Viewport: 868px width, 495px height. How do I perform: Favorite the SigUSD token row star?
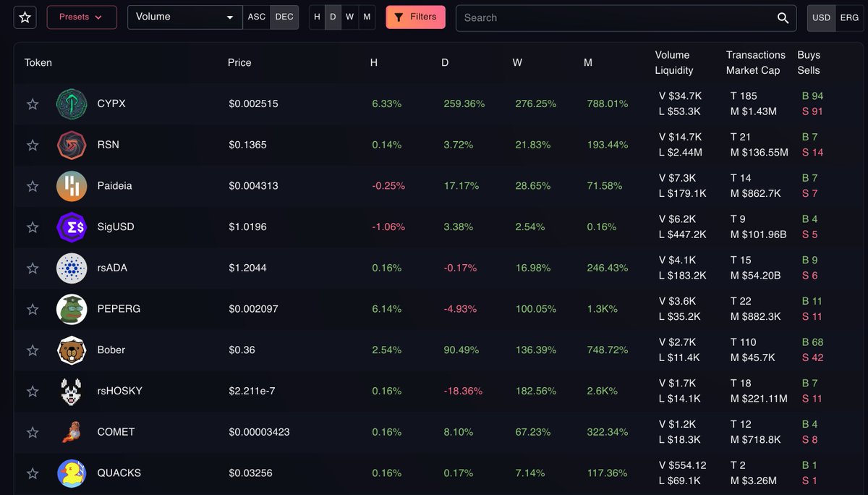(x=33, y=227)
